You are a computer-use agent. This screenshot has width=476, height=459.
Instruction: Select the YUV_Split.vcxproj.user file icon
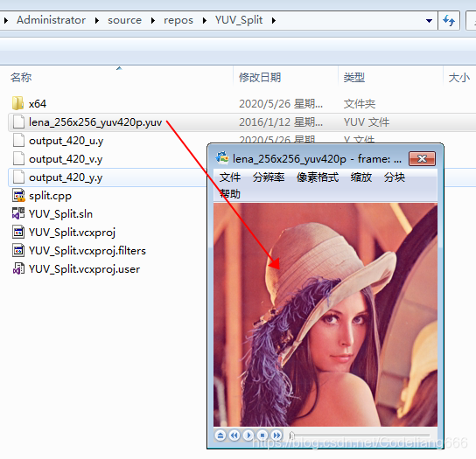click(18, 268)
